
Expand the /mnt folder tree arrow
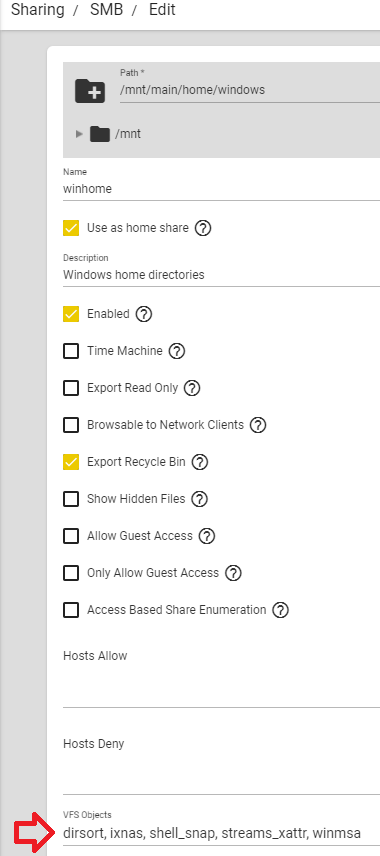79,134
